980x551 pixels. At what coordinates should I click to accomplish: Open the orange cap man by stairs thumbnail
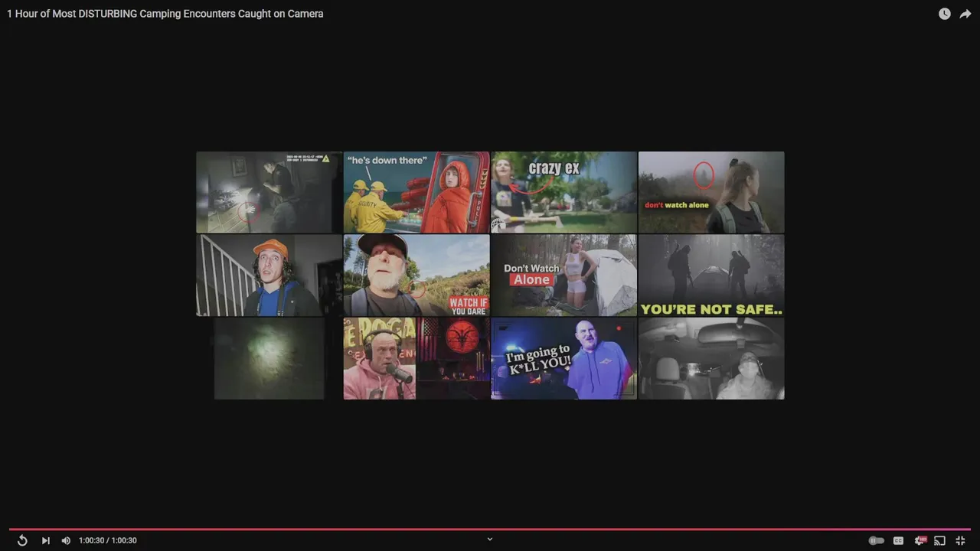(269, 275)
